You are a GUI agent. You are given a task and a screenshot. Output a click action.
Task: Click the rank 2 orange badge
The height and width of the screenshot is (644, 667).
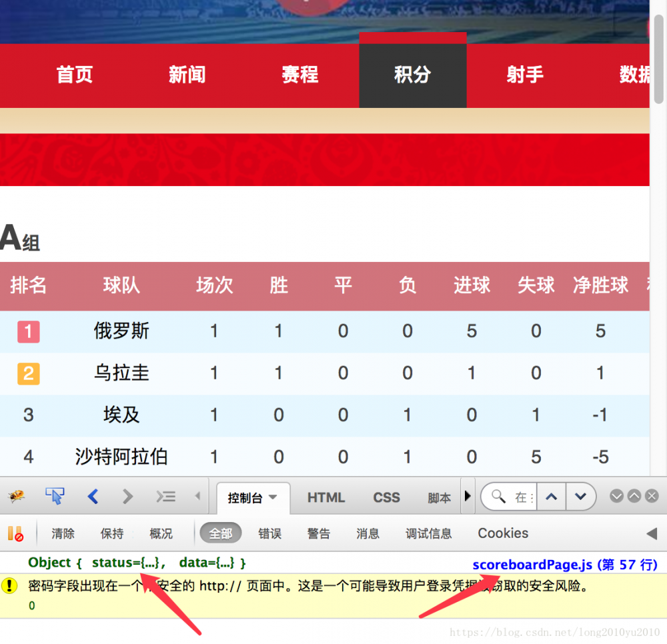[29, 373]
